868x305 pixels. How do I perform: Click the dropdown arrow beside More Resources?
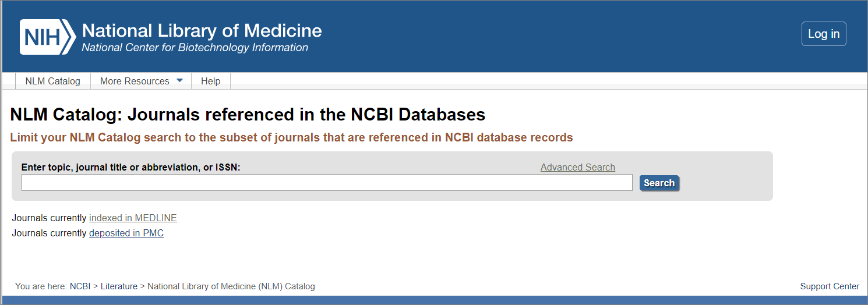(x=179, y=80)
